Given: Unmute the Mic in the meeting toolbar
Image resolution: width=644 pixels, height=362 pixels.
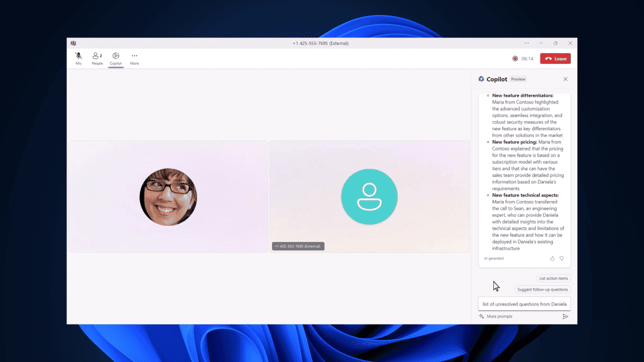Looking at the screenshot, I should pyautogui.click(x=78, y=58).
